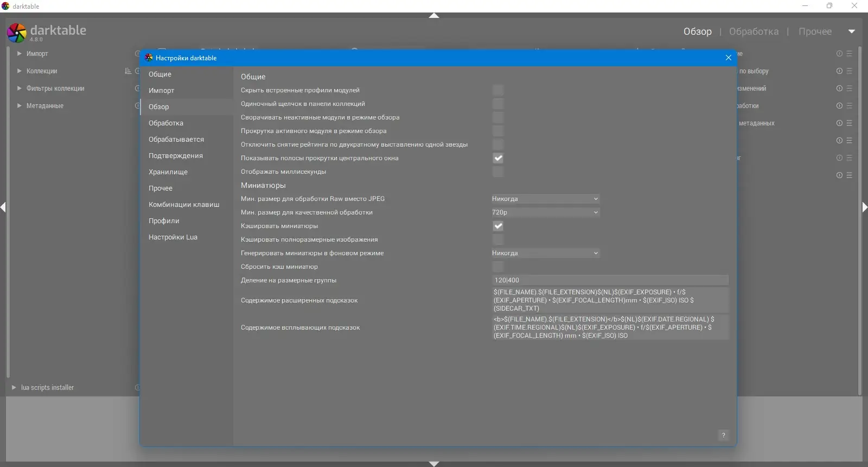Enable «Одиночный щелчок в панели коллекций»
Image resolution: width=868 pixels, height=467 pixels.
click(498, 104)
